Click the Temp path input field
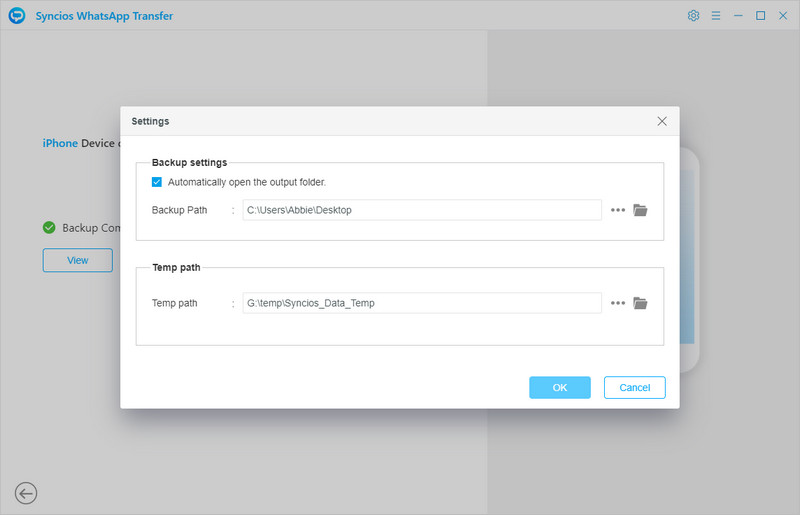 pos(422,303)
